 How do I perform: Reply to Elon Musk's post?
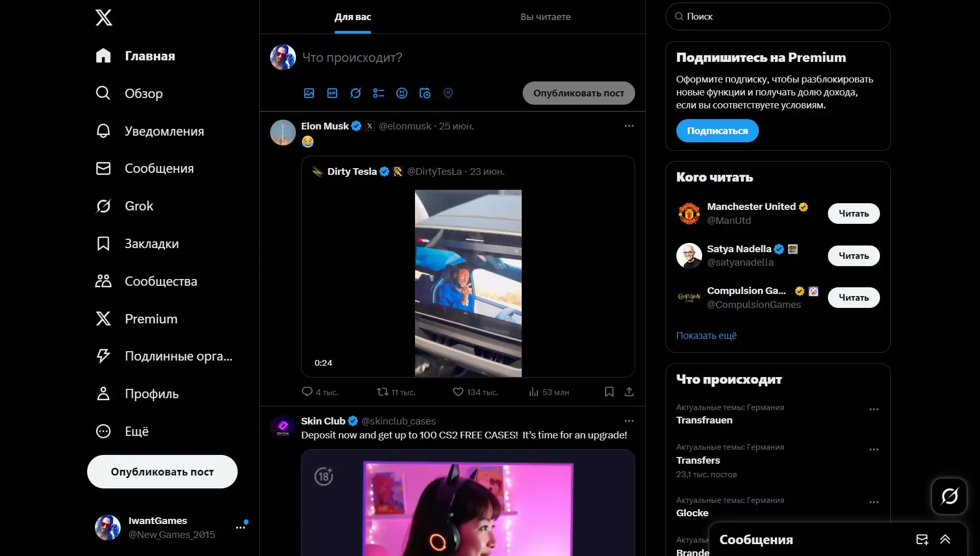point(320,392)
